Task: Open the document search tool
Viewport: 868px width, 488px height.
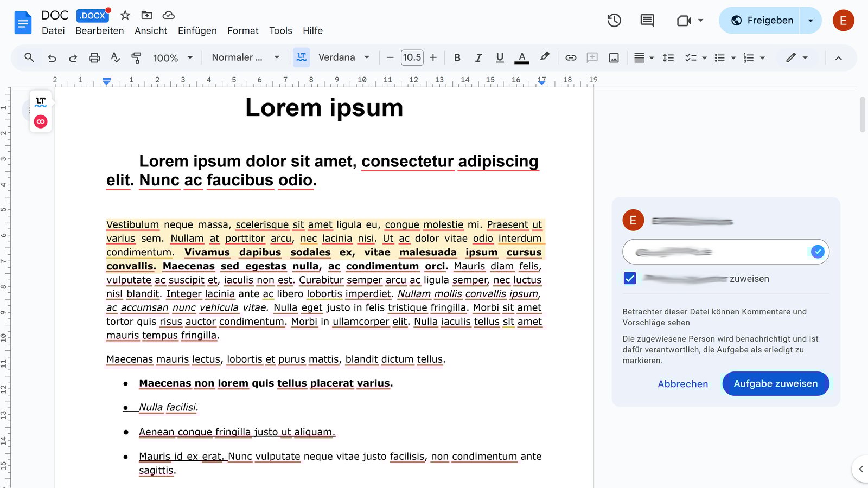Action: tap(28, 57)
